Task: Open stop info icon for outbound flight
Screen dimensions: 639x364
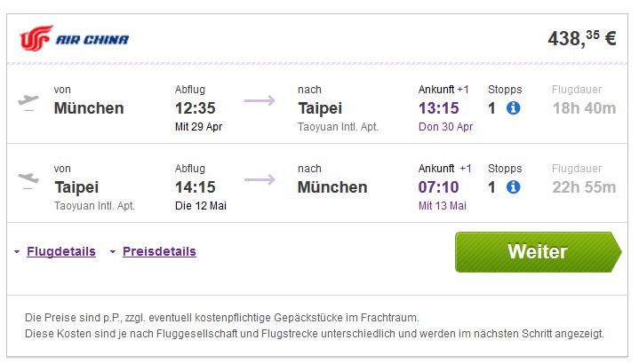Action: [x=513, y=108]
